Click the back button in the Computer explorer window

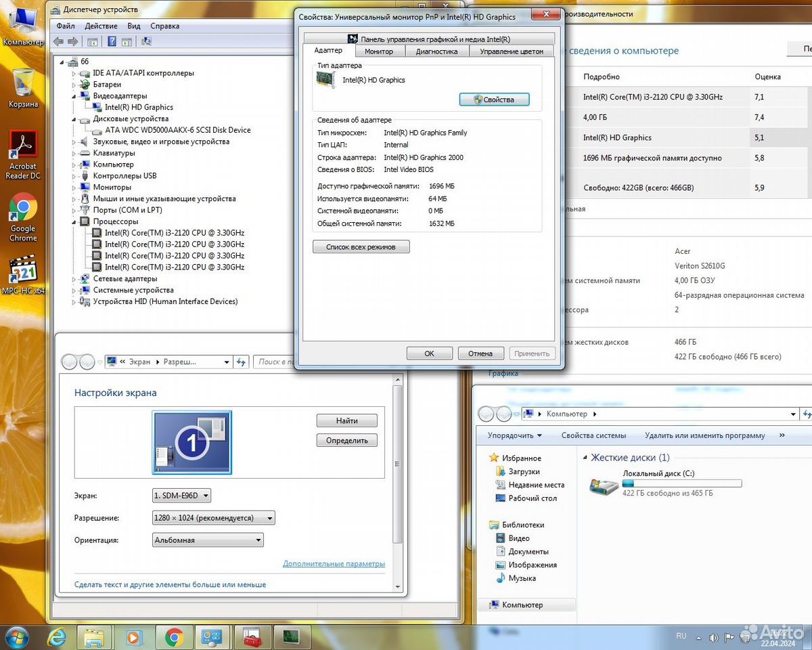487,414
